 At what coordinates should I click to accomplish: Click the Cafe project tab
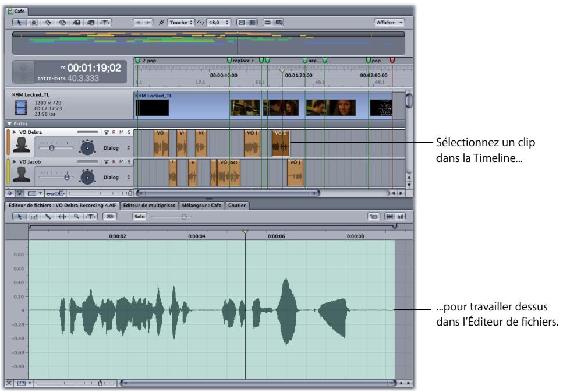tap(17, 11)
